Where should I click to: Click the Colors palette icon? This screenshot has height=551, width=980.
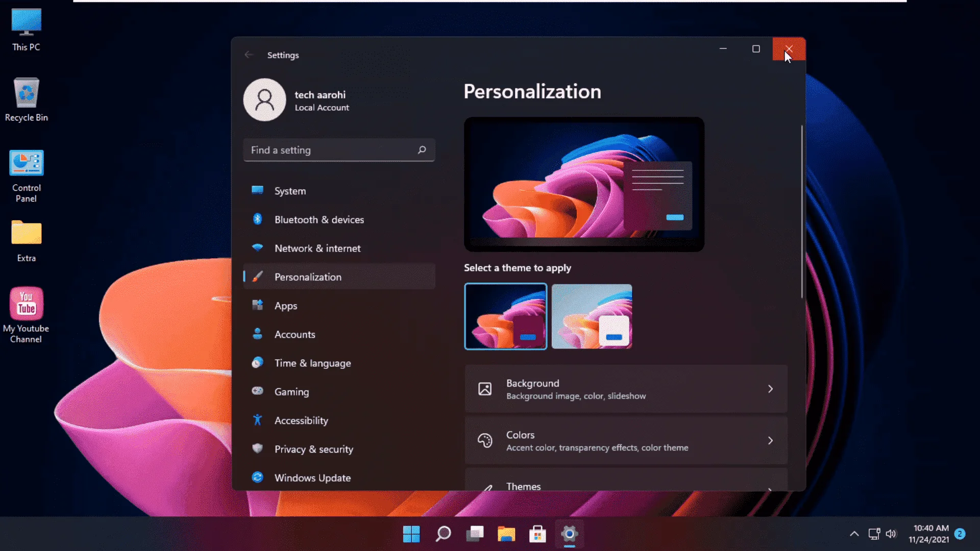tap(485, 440)
